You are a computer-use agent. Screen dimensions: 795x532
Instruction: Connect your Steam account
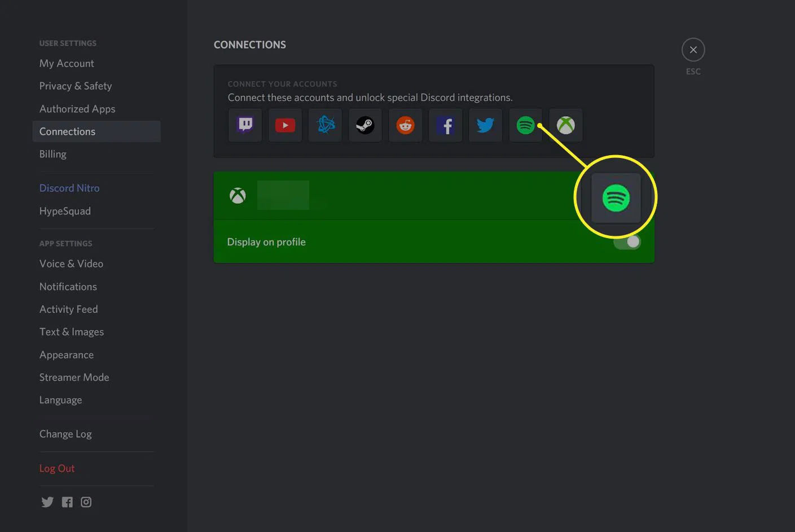tap(365, 125)
